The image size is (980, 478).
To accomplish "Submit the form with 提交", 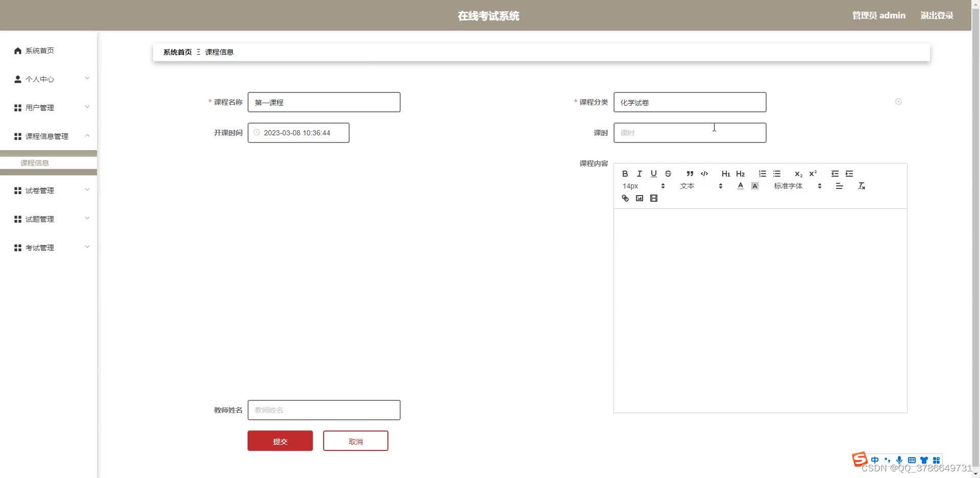I will 280,441.
